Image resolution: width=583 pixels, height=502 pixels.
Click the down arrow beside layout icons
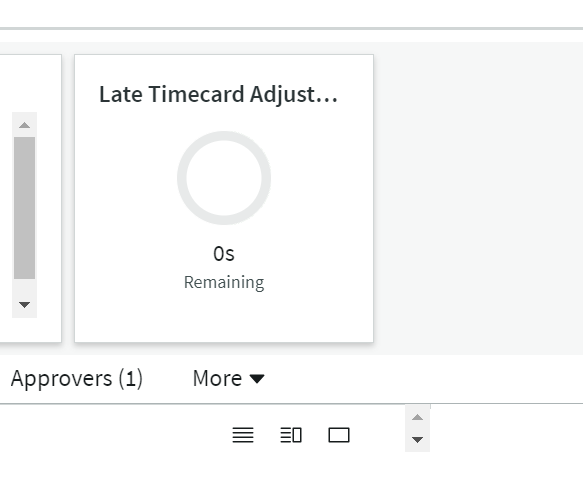(x=417, y=440)
